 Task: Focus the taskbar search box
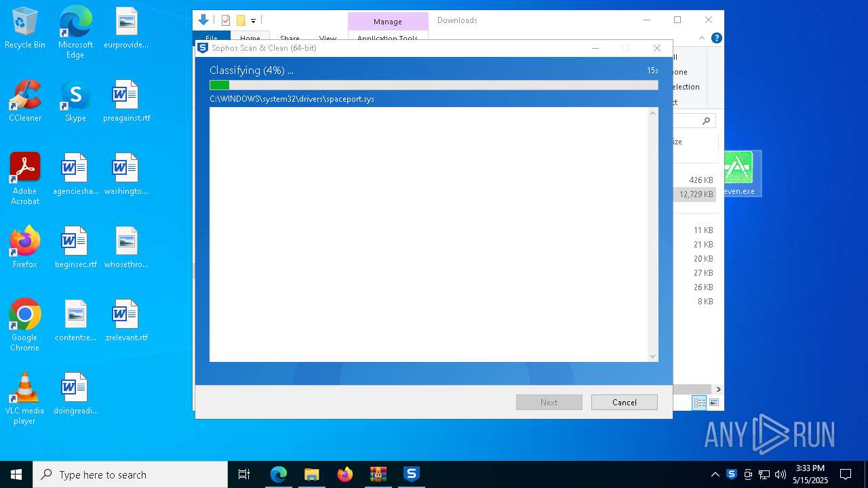pyautogui.click(x=130, y=474)
